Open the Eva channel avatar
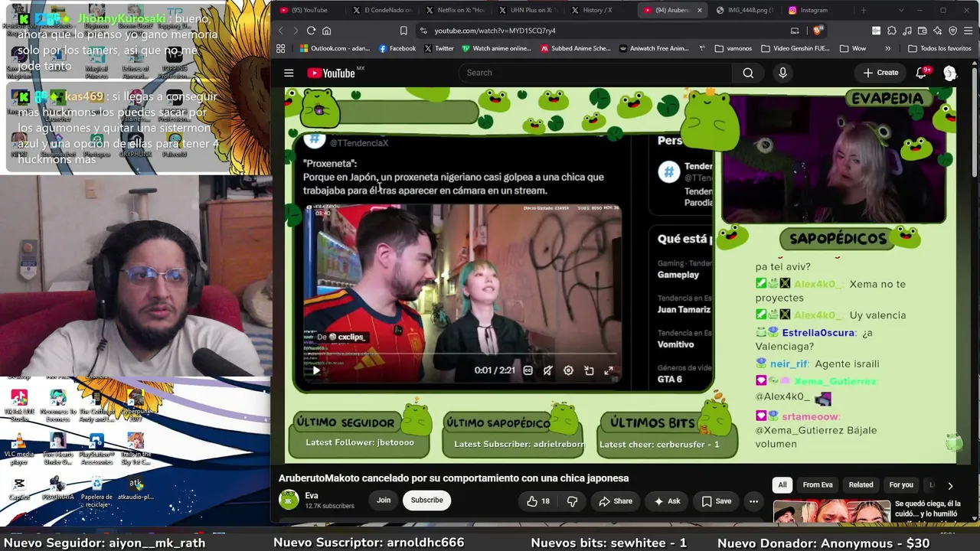 (x=289, y=500)
